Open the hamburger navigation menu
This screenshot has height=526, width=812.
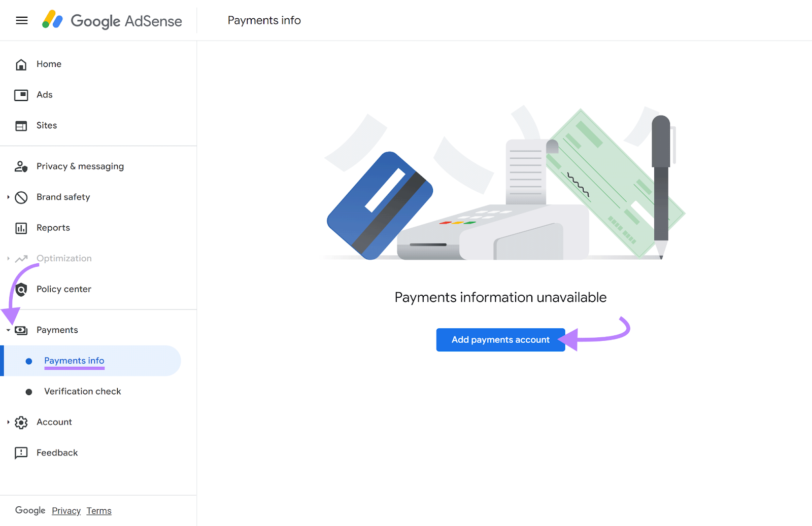tap(22, 20)
